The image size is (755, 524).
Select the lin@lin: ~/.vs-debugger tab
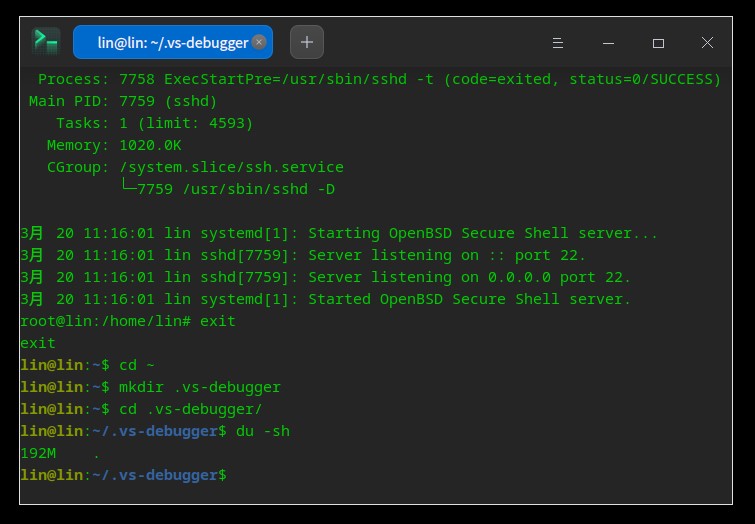click(x=173, y=42)
